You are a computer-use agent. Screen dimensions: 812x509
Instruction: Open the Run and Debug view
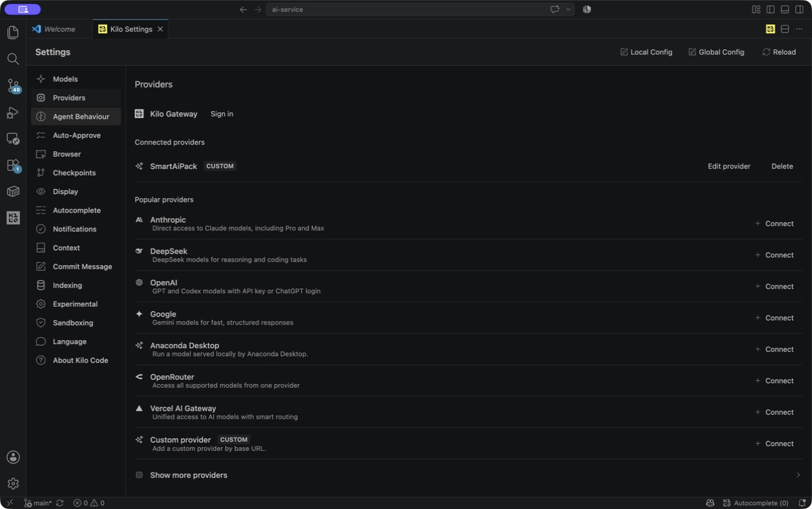coord(13,113)
